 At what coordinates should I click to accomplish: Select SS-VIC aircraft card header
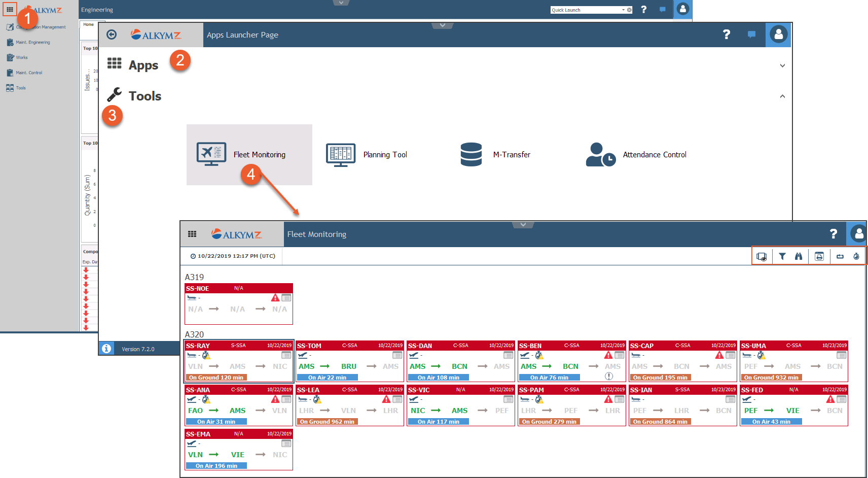pos(461,390)
